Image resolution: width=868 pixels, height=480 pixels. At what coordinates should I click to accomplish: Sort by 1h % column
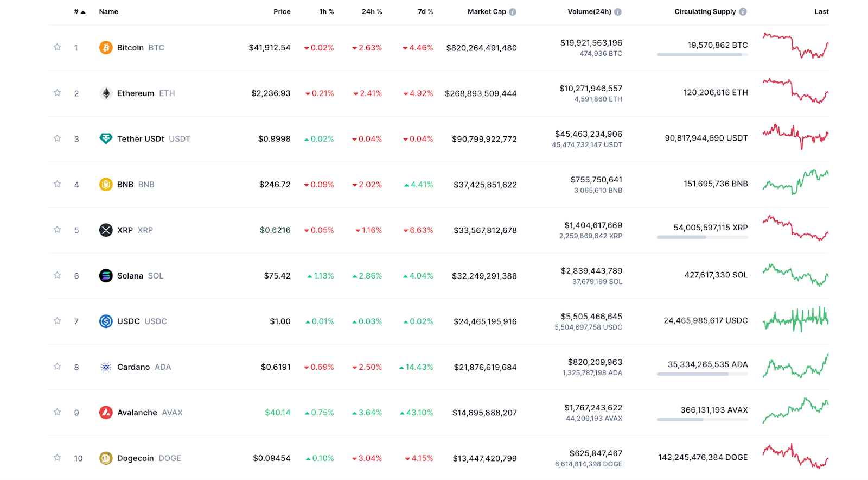pyautogui.click(x=326, y=11)
